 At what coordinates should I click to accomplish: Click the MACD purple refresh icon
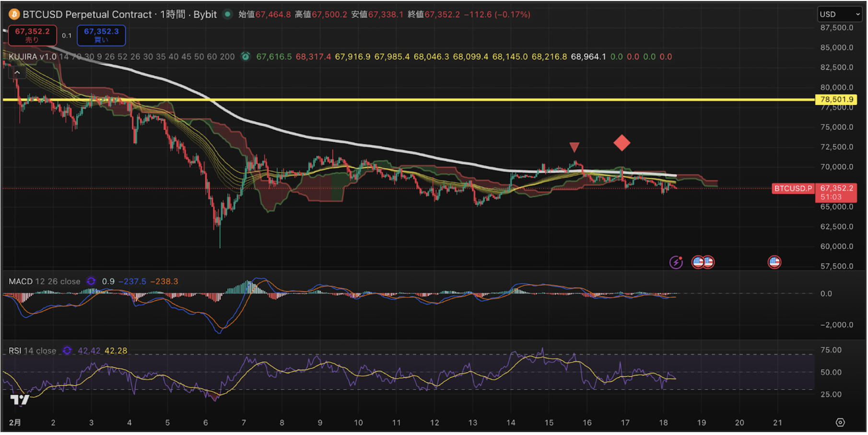[91, 281]
